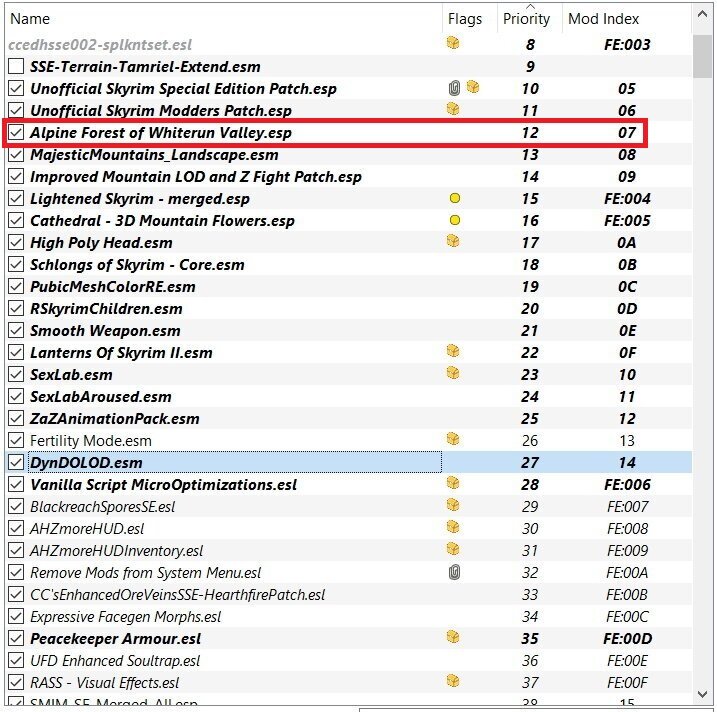The image size is (717, 712).
Task: Uncheck the DynDOLOD.esm plugin checkbox
Action: click(x=16, y=462)
